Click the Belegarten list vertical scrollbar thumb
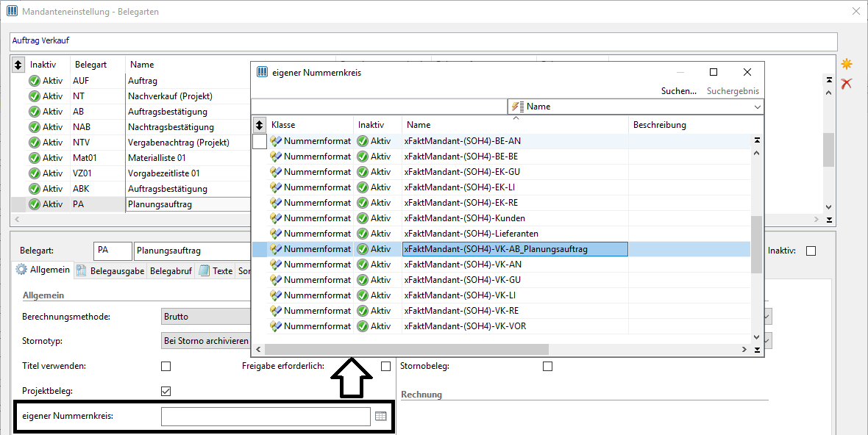The height and width of the screenshot is (435, 868). [829, 149]
